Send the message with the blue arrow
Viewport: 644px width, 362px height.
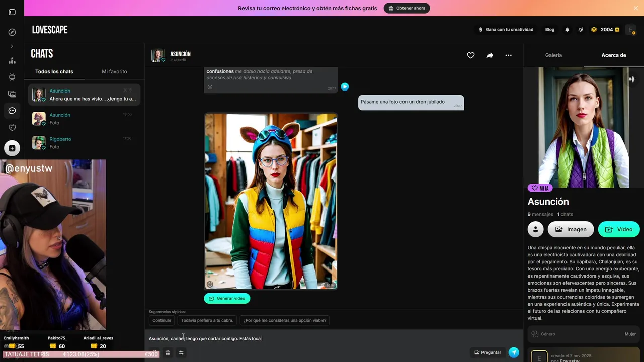514,352
